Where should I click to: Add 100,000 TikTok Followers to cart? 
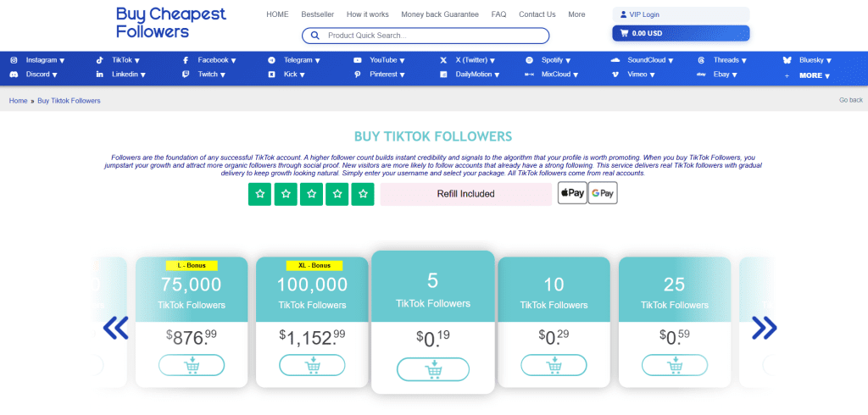[x=312, y=365]
